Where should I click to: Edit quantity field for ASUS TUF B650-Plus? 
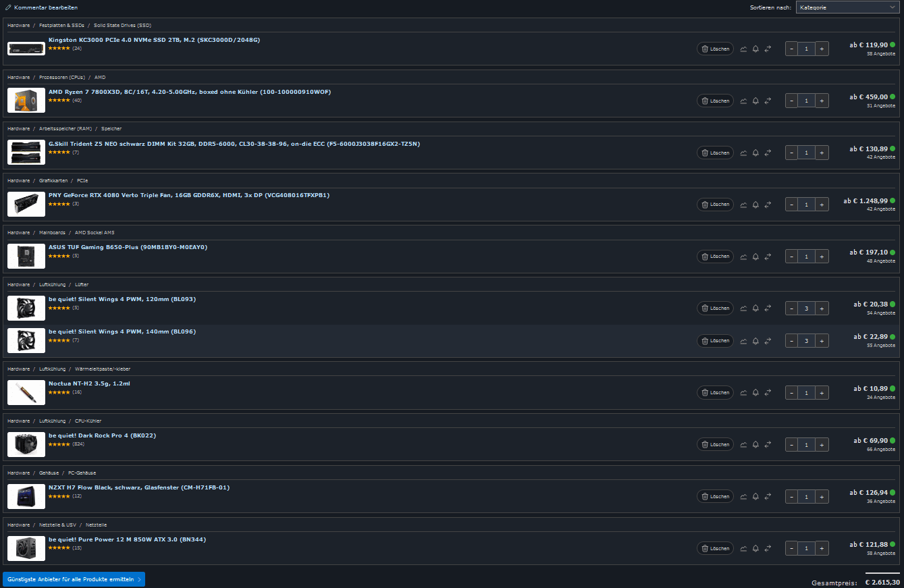click(x=806, y=257)
